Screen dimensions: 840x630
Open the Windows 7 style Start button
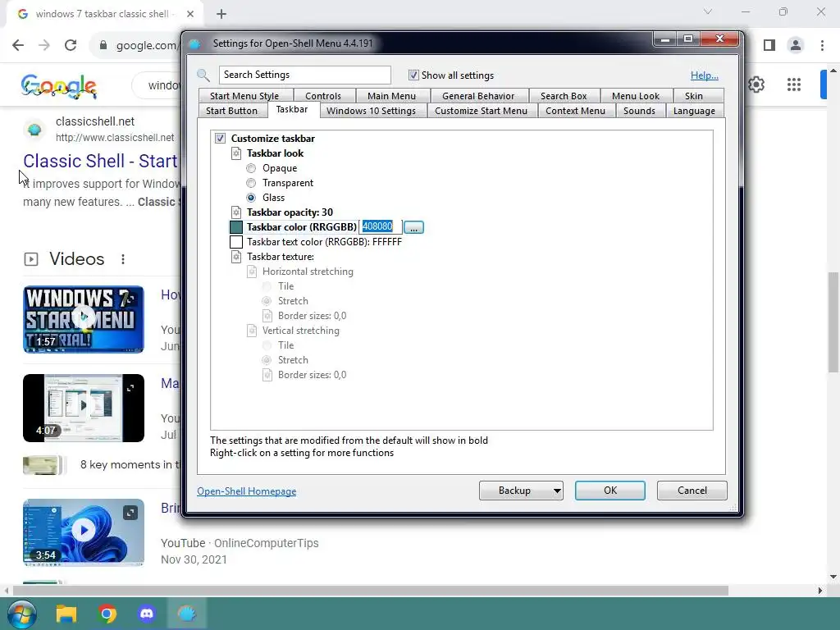pyautogui.click(x=21, y=614)
